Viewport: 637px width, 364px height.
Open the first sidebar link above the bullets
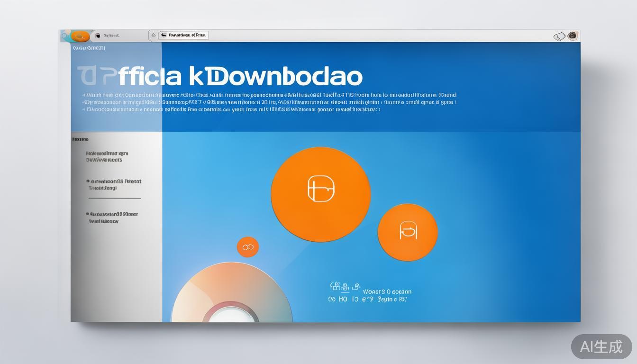[107, 156]
